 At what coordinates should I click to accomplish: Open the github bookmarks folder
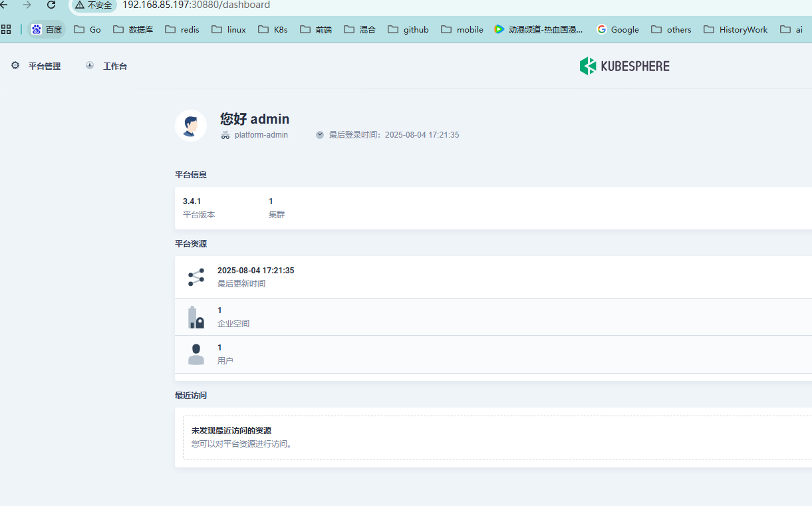(408, 29)
